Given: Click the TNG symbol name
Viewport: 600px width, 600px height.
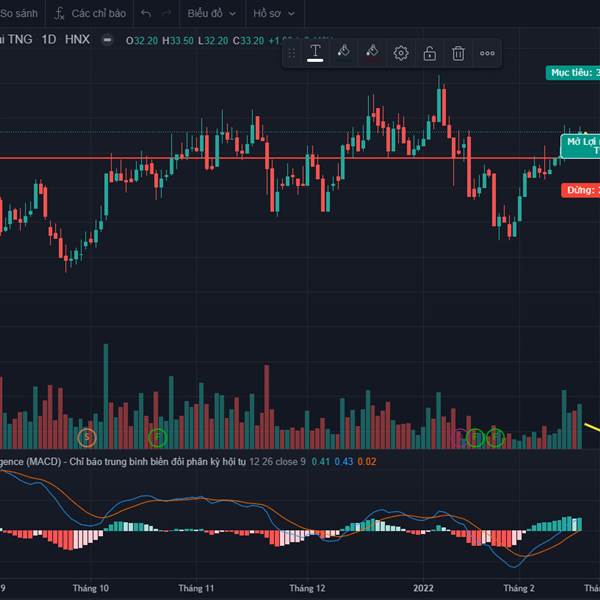Looking at the screenshot, I should point(20,39).
